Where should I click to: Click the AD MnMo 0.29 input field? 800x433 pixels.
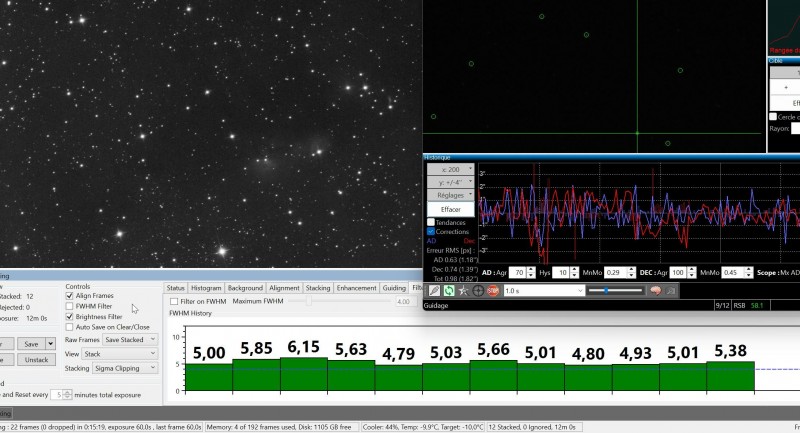[x=616, y=273]
